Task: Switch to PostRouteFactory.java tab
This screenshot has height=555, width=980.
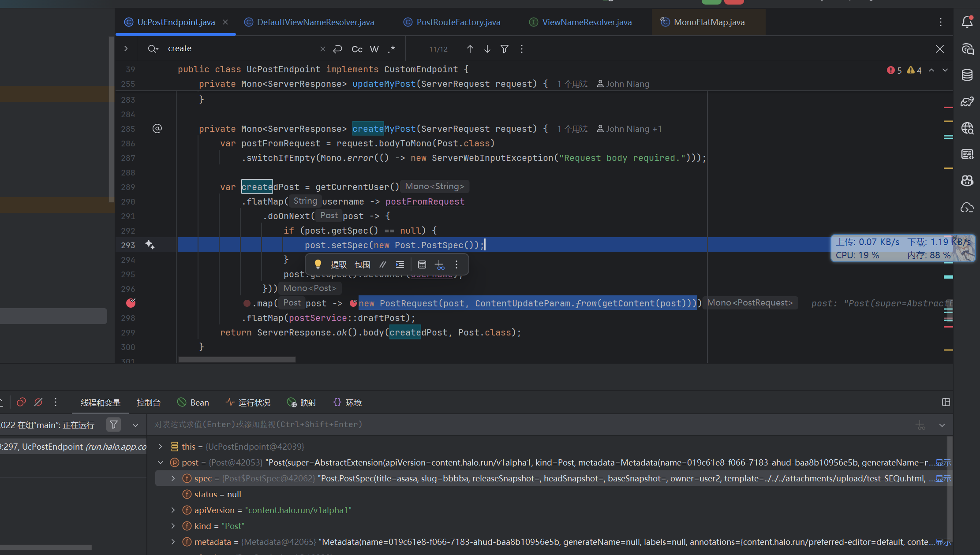Action: coord(458,22)
